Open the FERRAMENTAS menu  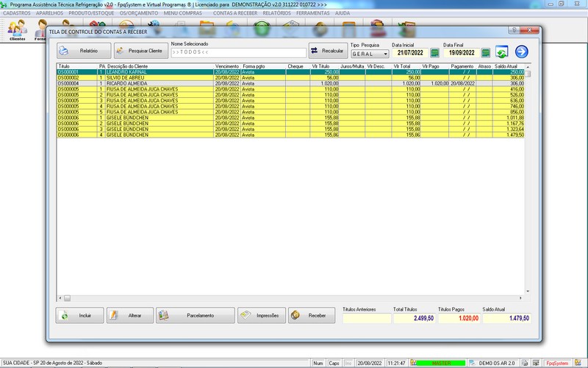(313, 13)
